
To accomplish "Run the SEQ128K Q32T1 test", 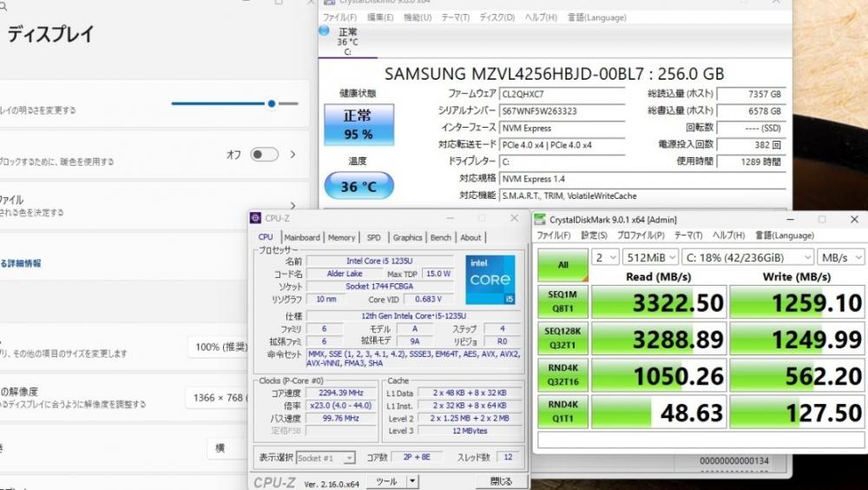I will 562,338.
